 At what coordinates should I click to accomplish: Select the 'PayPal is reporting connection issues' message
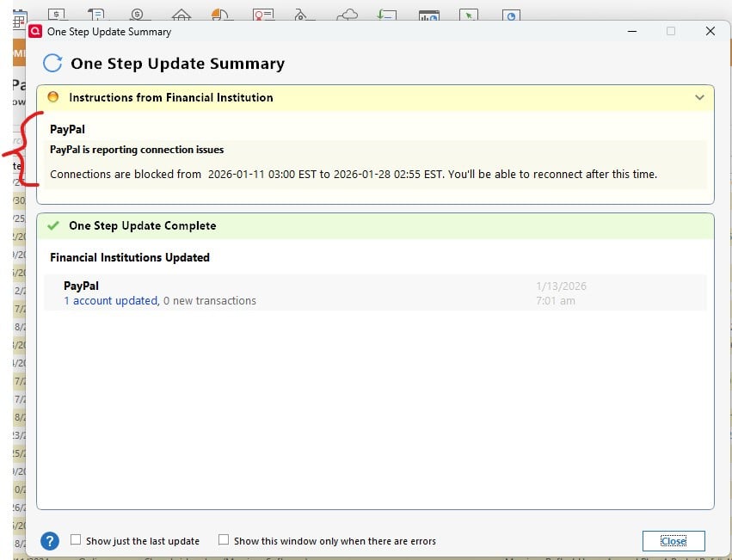pos(137,150)
